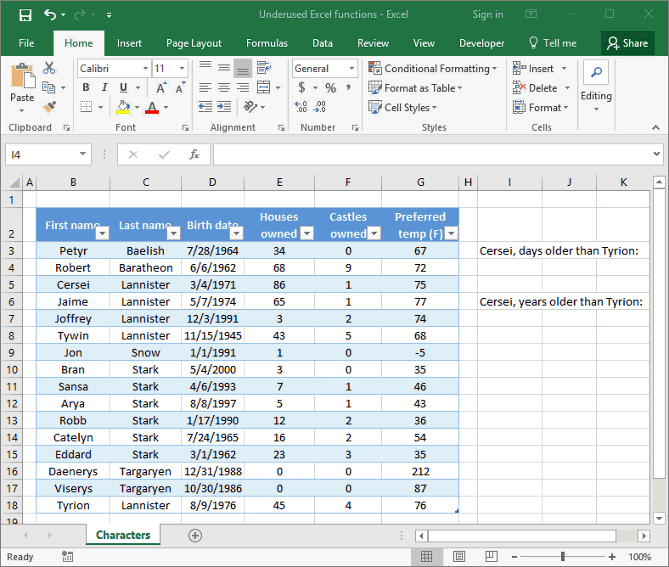
Task: Open Last name column filter dropdown
Action: point(173,233)
